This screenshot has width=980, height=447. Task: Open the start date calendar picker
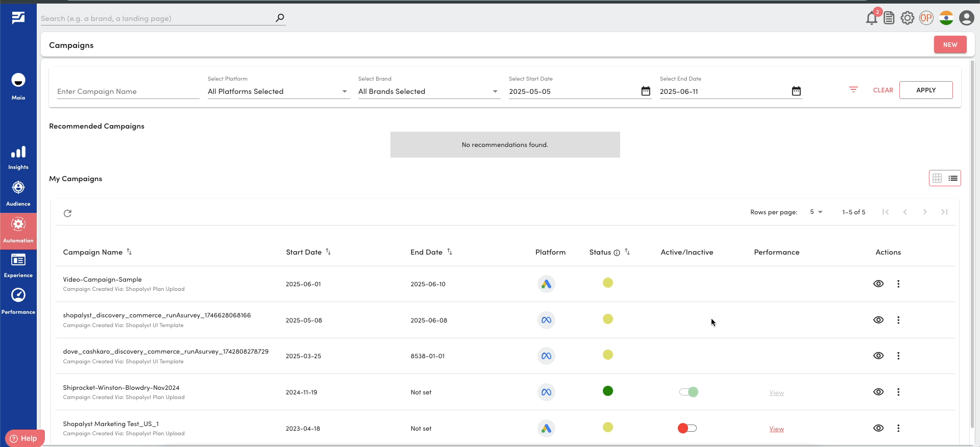click(x=646, y=91)
